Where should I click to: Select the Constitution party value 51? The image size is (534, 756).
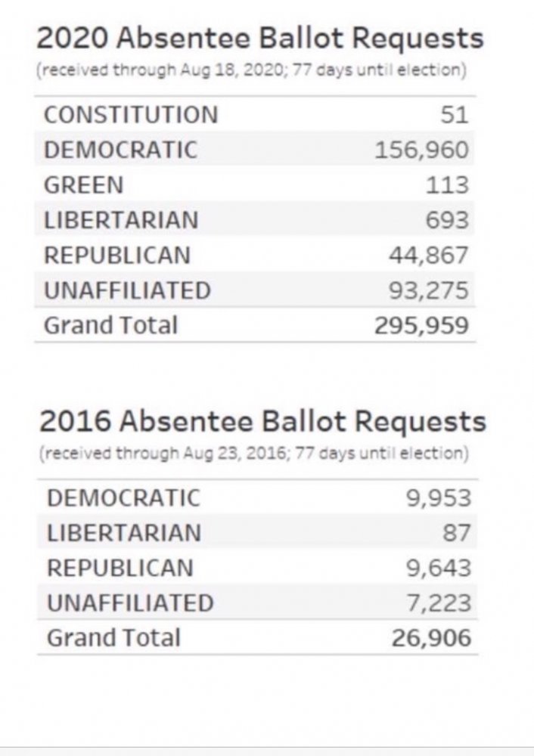click(455, 115)
